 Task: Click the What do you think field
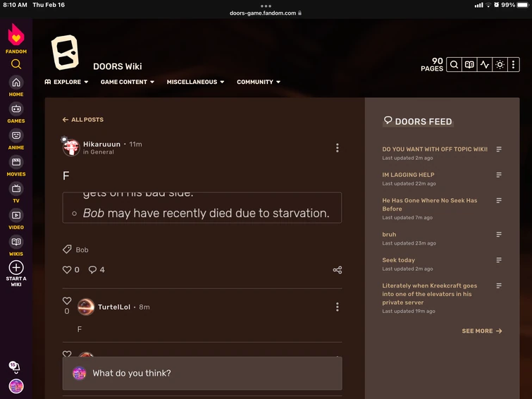pos(202,373)
